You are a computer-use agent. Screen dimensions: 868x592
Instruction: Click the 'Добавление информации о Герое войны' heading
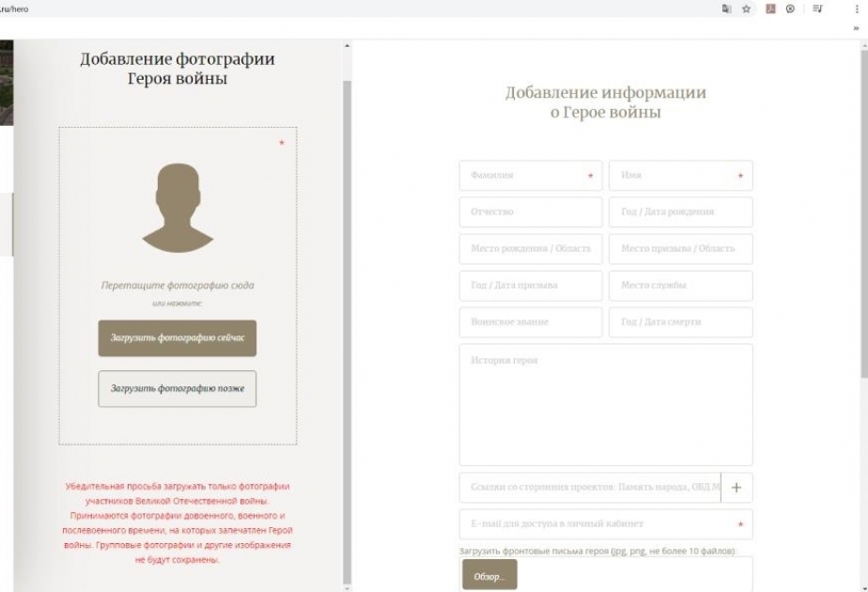click(x=606, y=101)
